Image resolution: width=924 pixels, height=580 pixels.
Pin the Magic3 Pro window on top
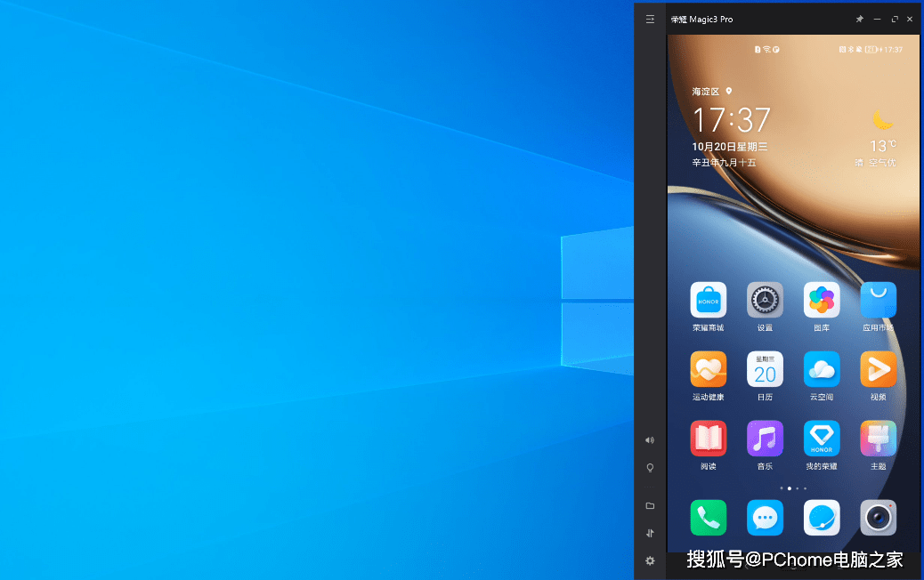click(860, 20)
